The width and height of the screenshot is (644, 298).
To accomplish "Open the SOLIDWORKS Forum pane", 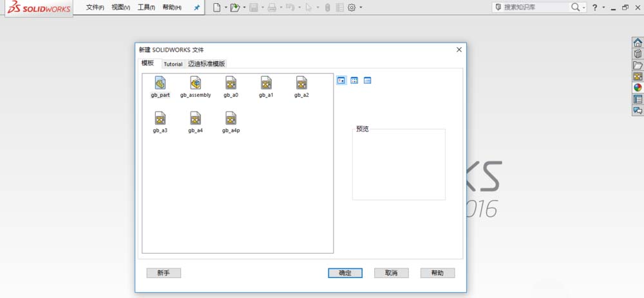I will [638, 110].
